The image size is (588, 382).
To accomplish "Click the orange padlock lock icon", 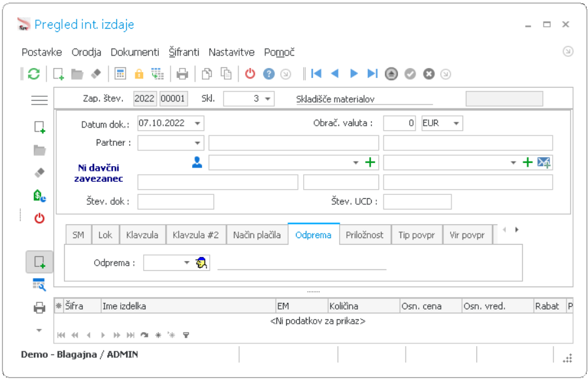I will pyautogui.click(x=139, y=74).
